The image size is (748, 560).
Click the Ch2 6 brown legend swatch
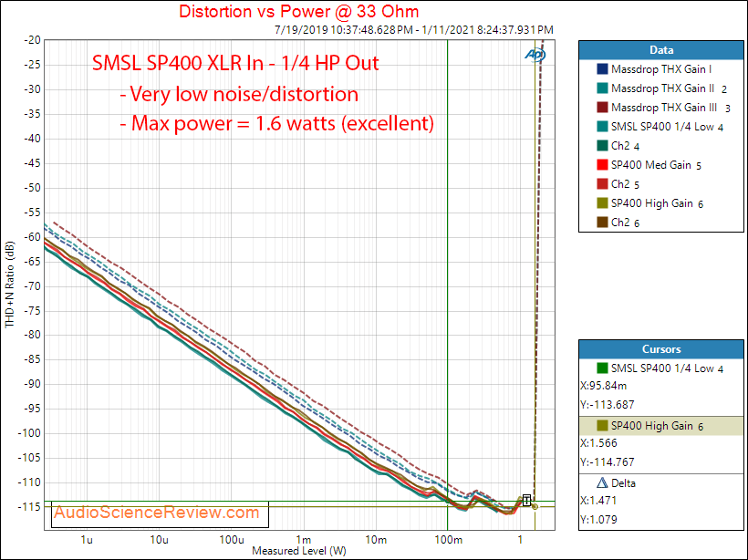pos(602,223)
